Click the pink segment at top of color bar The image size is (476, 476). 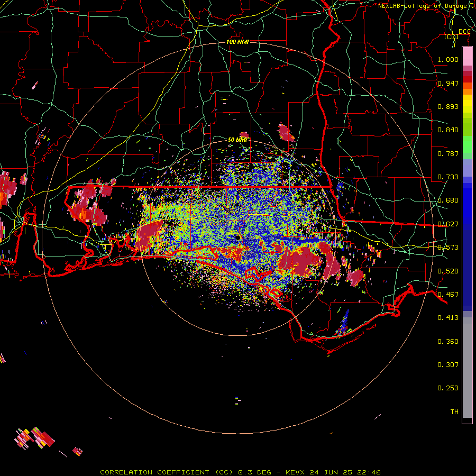point(467,56)
